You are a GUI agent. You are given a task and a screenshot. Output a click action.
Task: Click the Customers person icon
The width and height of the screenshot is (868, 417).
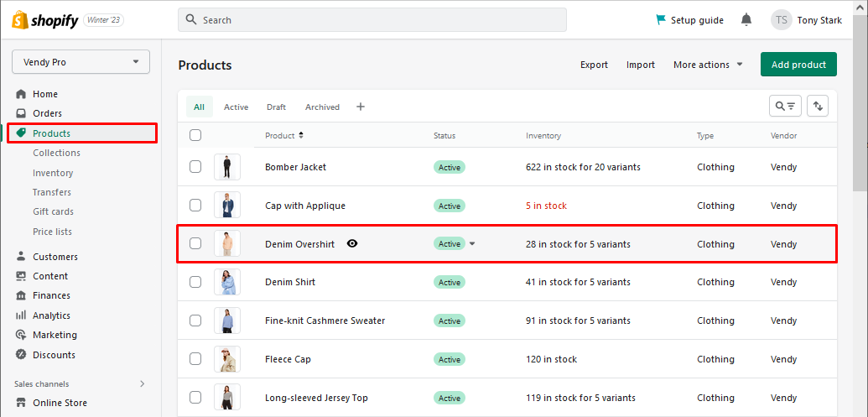21,257
